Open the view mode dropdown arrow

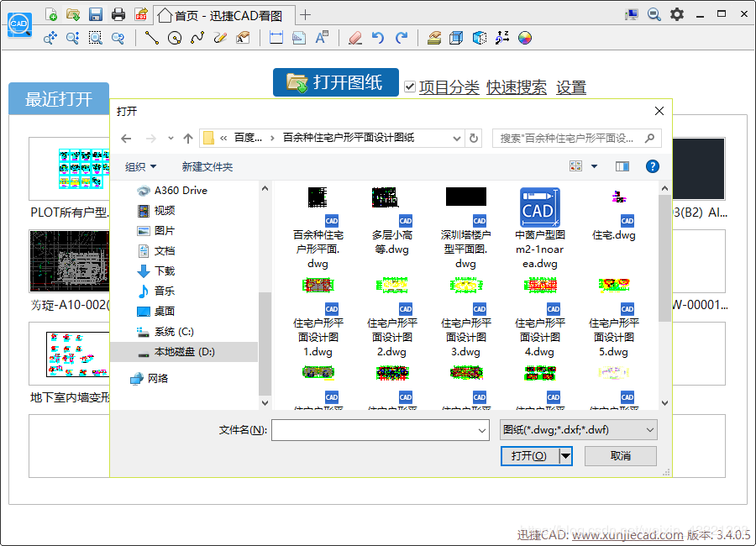[595, 166]
